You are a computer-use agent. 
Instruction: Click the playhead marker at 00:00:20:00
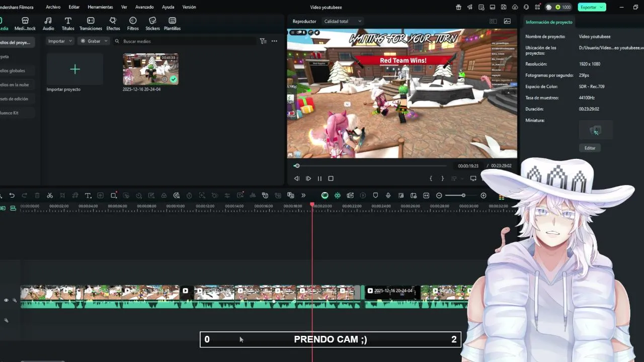(312, 205)
